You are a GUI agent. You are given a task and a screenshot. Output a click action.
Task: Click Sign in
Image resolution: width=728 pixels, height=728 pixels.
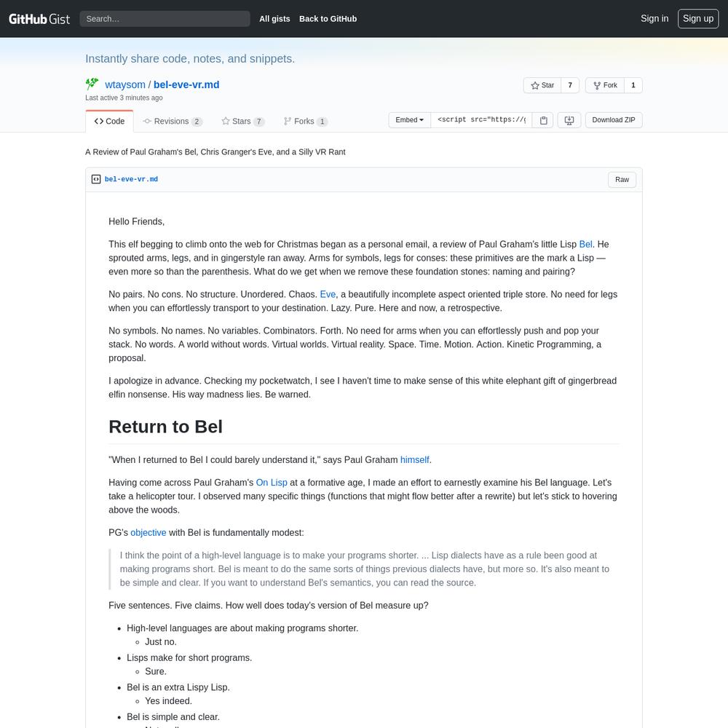click(654, 19)
